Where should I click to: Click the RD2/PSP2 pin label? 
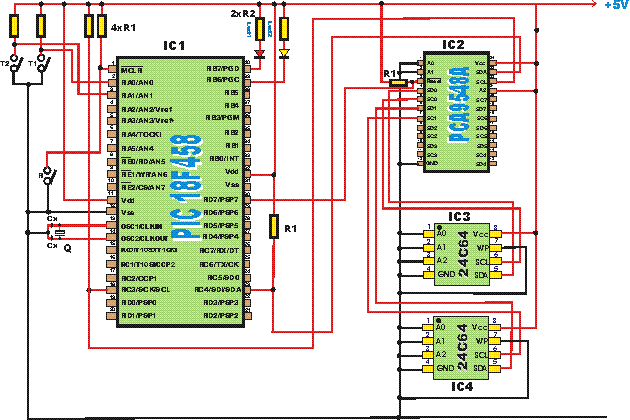pyautogui.click(x=221, y=316)
